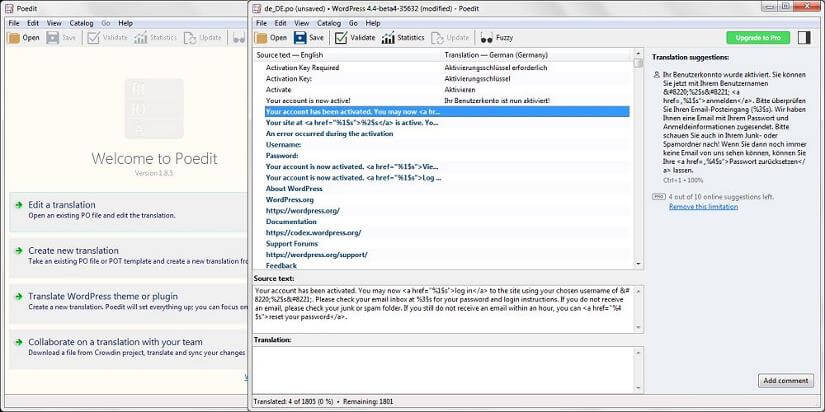Click Open icon in front Poedit toolbar
The width and height of the screenshot is (825, 412).
pyautogui.click(x=261, y=37)
